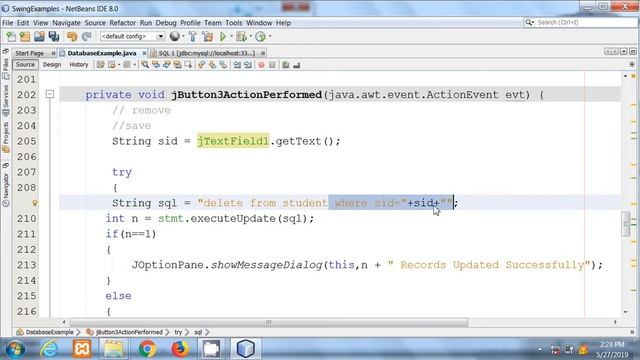This screenshot has height=360, width=640.
Task: Click the try breadcrumb
Action: pos(178,332)
